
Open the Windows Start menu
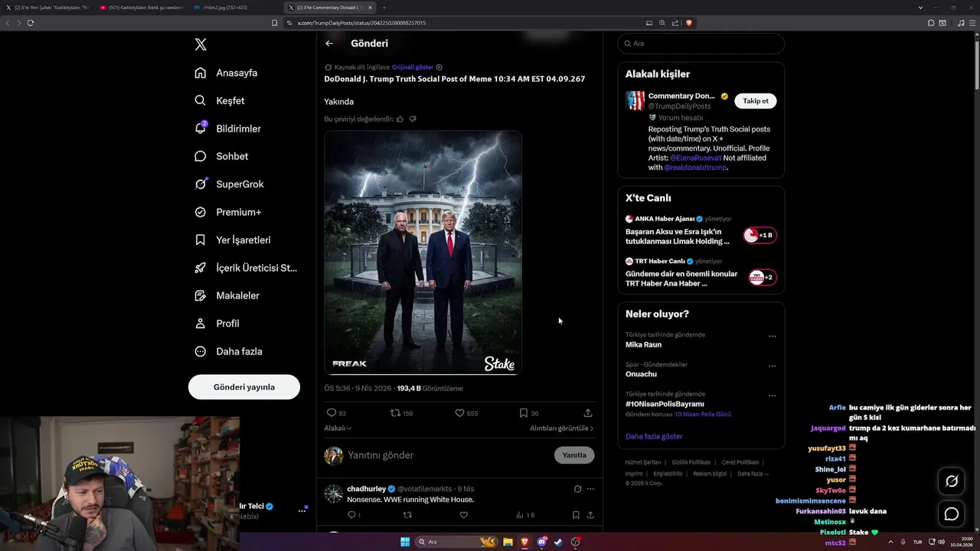[x=405, y=542]
